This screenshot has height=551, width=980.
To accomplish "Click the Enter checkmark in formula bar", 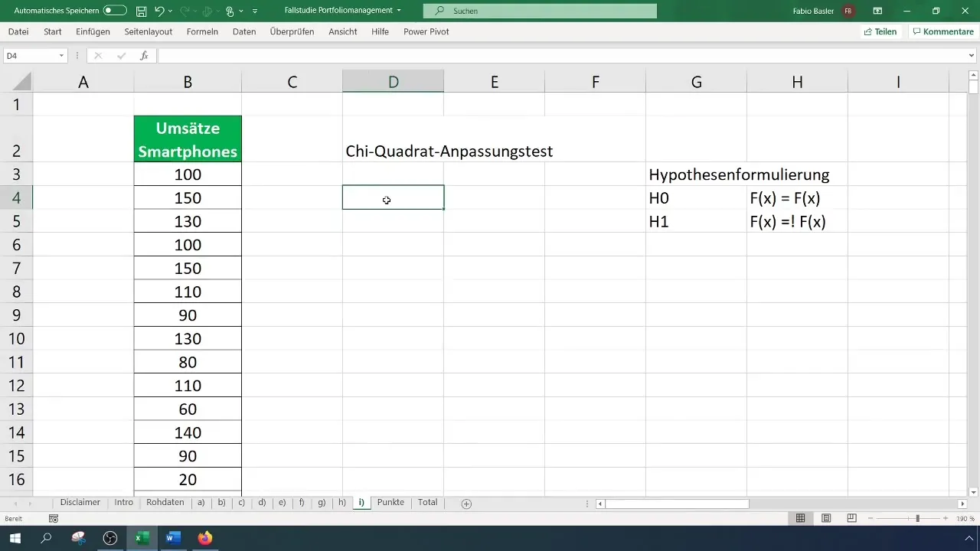I will pyautogui.click(x=121, y=56).
